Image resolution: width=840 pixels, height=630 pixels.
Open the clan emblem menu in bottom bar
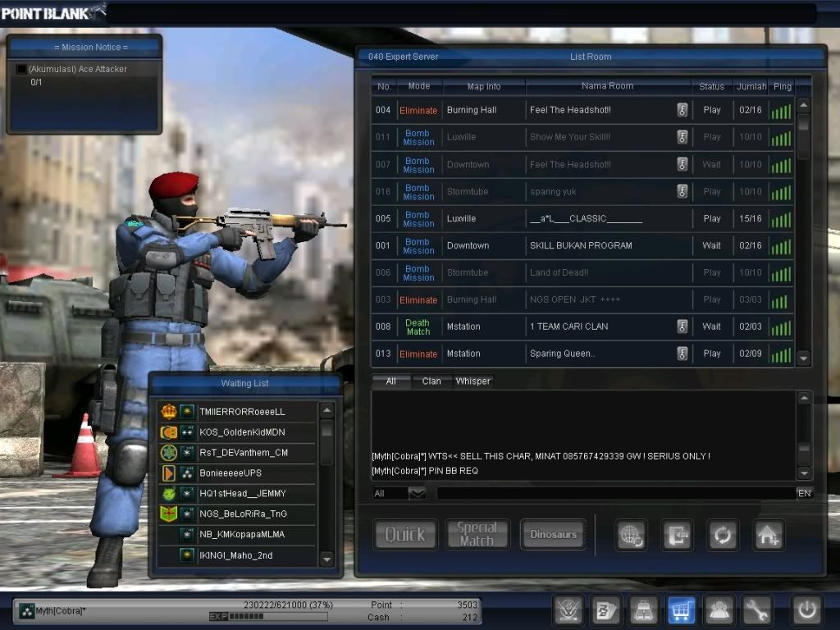point(568,609)
